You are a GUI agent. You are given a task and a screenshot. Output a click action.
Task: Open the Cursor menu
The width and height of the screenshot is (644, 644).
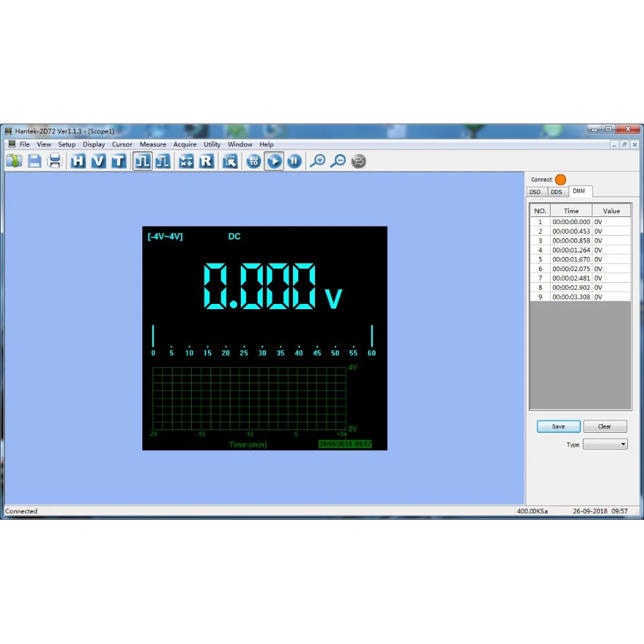point(122,144)
